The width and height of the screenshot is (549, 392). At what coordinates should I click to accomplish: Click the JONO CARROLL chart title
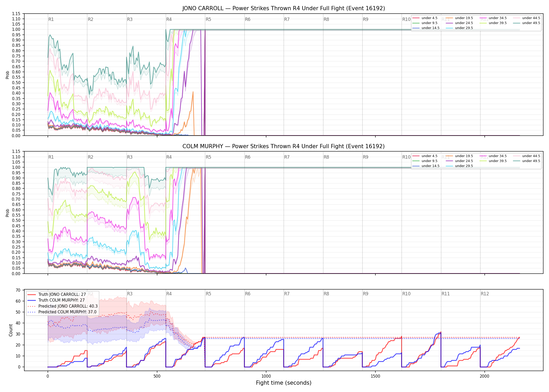coord(284,8)
